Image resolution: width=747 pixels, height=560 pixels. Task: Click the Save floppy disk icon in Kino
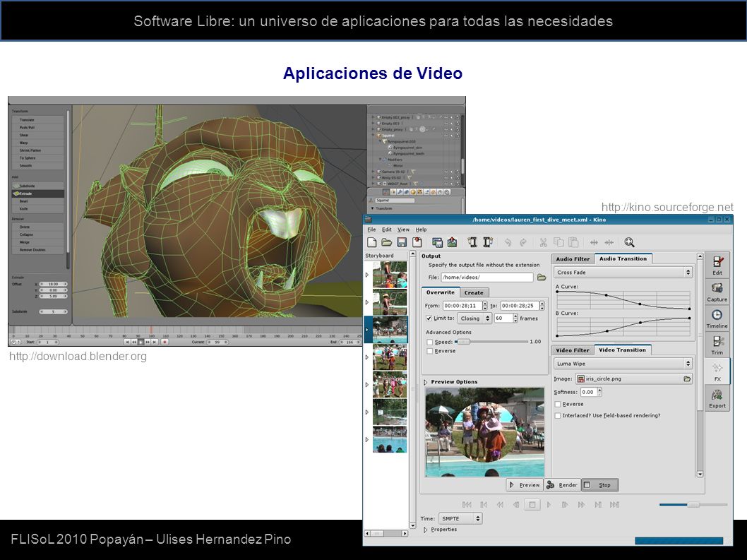point(402,242)
